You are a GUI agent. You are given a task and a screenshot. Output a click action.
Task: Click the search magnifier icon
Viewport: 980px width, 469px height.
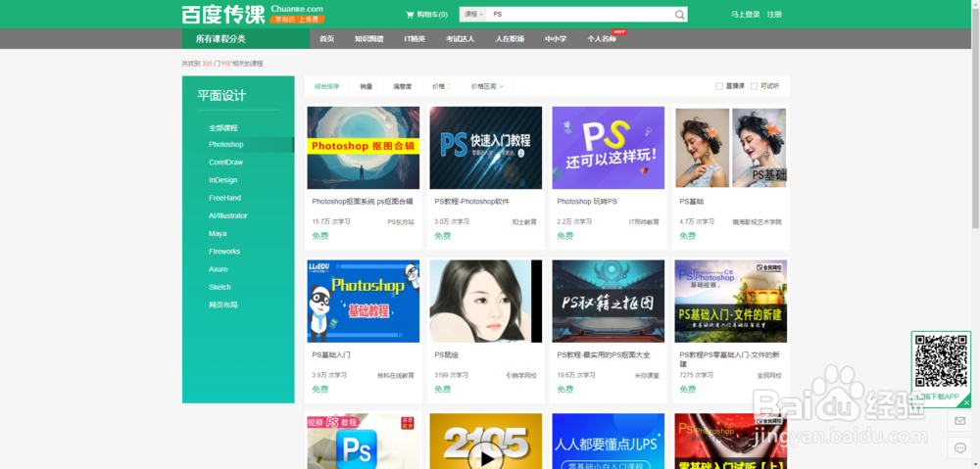click(679, 15)
